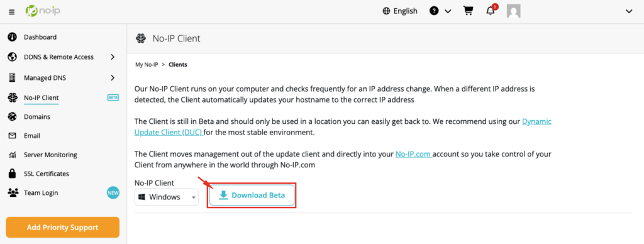Image resolution: width=644 pixels, height=244 pixels.
Task: Click the Clients breadcrumb
Action: point(178,65)
